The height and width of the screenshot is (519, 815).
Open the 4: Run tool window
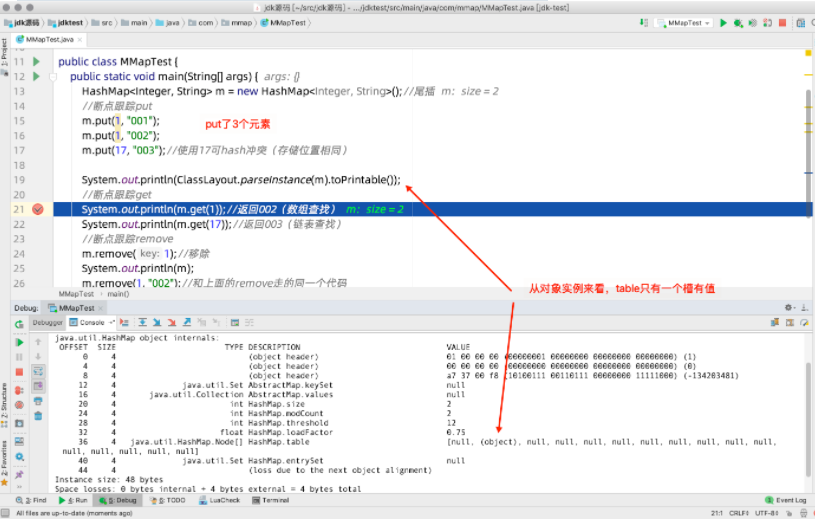pyautogui.click(x=73, y=500)
